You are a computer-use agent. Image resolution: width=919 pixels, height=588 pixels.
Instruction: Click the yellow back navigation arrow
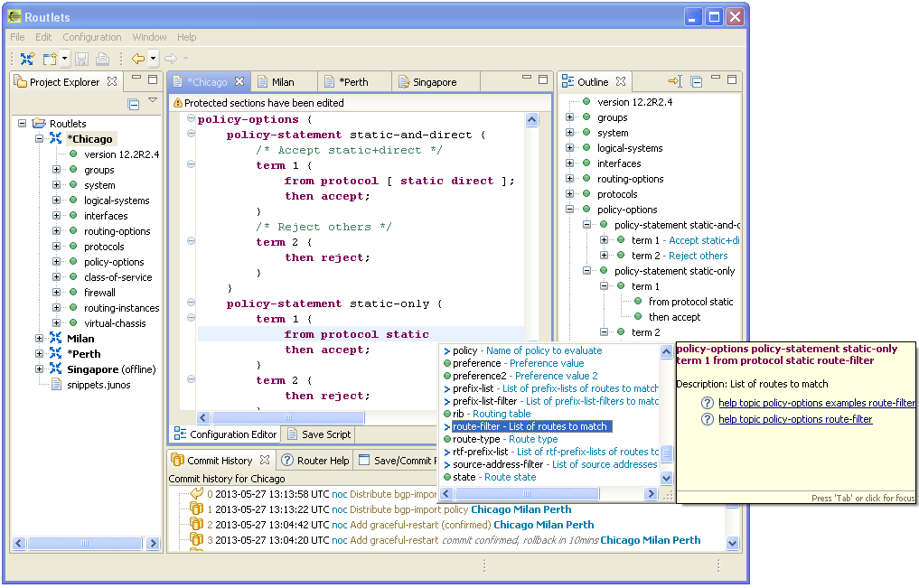(x=137, y=59)
